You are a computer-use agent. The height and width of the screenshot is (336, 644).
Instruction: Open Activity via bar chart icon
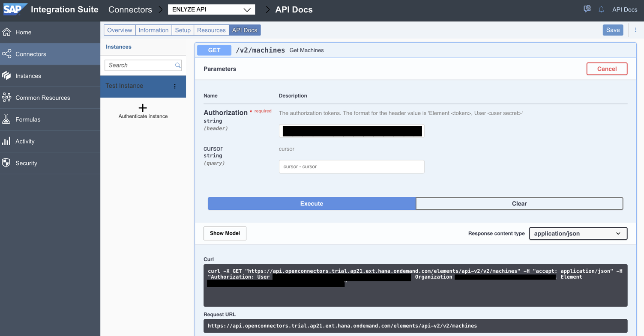click(x=7, y=141)
